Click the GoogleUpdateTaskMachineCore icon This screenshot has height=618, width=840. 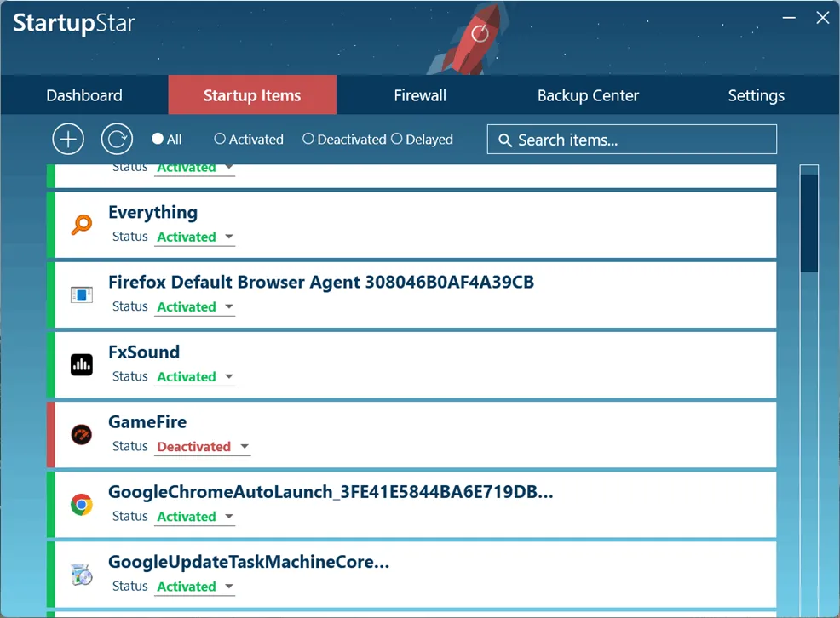(82, 574)
